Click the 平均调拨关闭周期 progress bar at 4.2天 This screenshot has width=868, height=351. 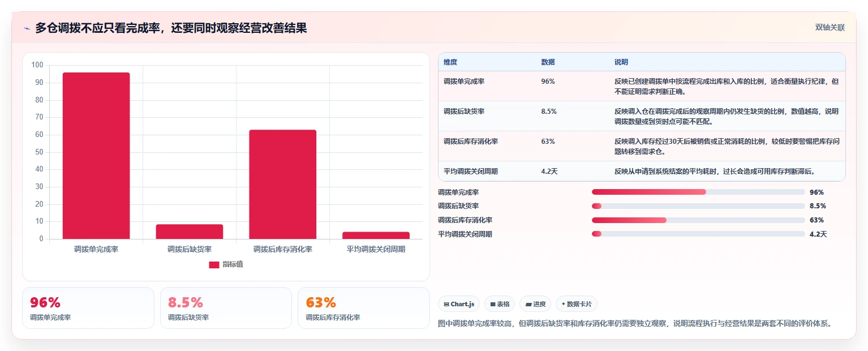click(x=698, y=234)
